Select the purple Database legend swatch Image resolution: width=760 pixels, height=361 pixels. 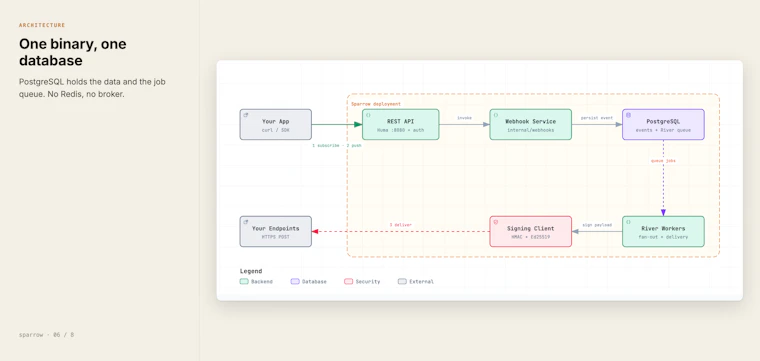click(x=295, y=282)
